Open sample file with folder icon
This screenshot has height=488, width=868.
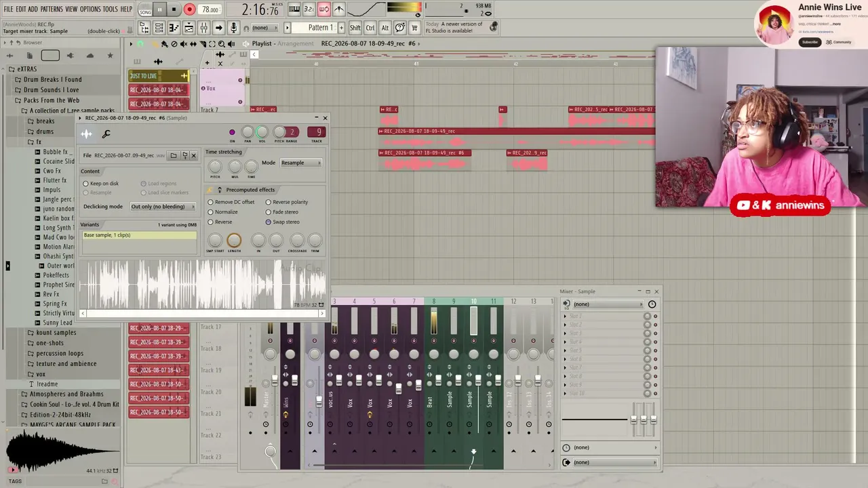coord(174,156)
